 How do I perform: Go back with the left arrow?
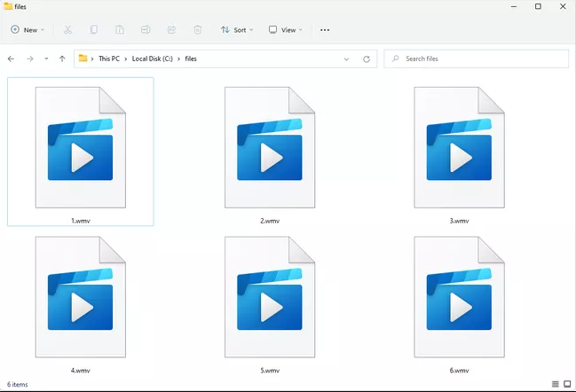[x=11, y=59]
